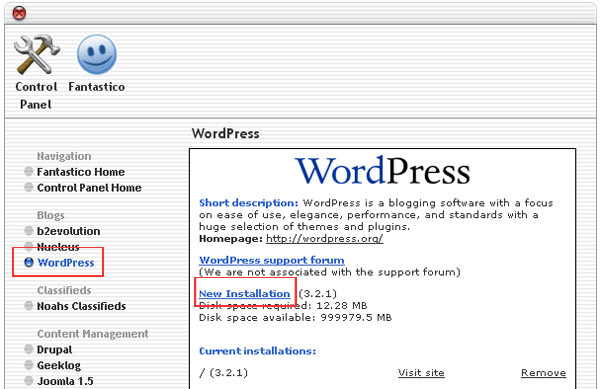This screenshot has width=600, height=389.
Task: Click Remove for the current installation
Action: 543,373
